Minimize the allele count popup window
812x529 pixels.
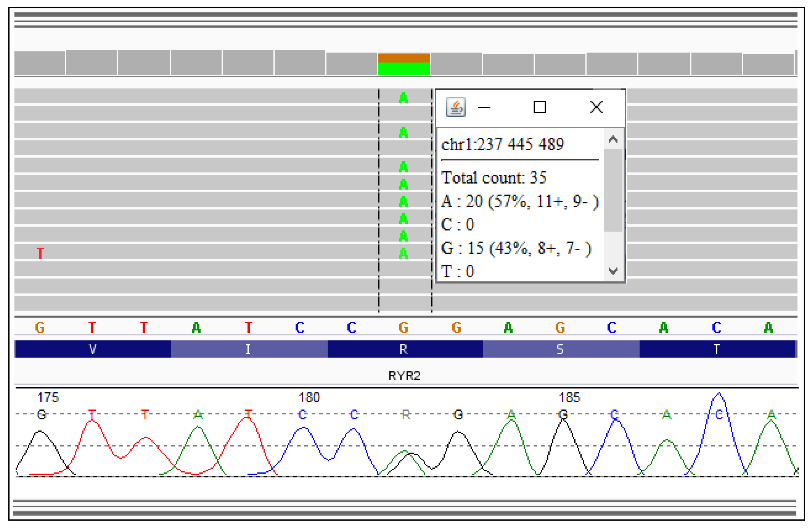pyautogui.click(x=484, y=108)
